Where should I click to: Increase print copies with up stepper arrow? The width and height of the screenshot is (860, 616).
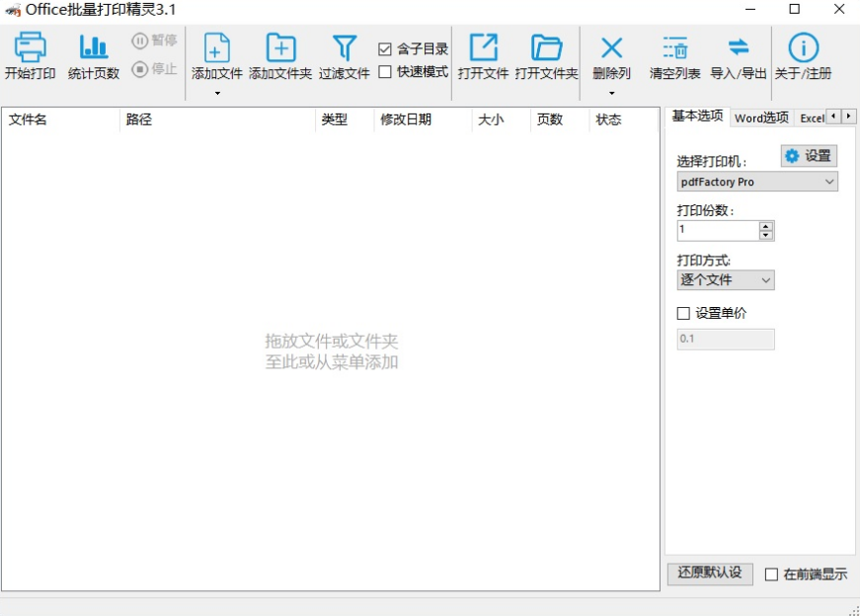766,226
